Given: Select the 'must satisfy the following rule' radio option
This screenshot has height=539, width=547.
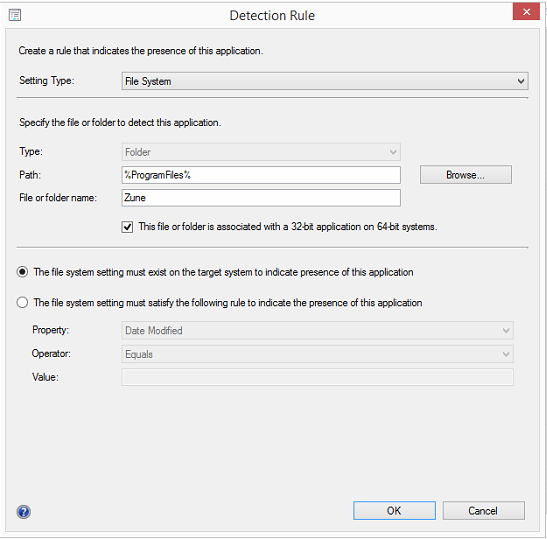Looking at the screenshot, I should click(22, 302).
